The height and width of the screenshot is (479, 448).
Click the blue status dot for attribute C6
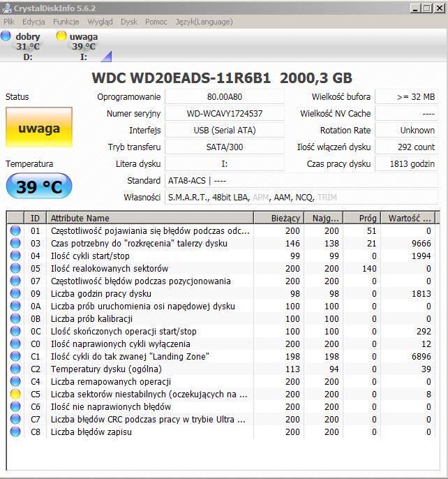point(15,406)
